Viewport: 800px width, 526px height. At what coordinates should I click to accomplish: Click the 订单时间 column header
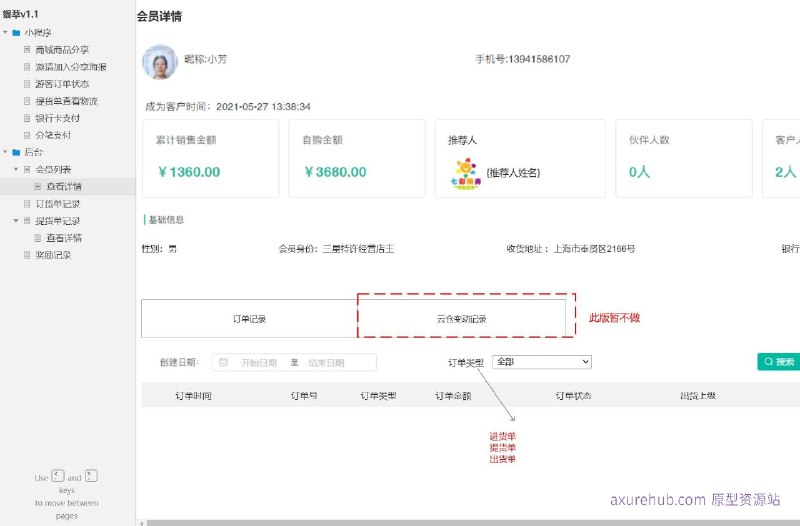click(x=193, y=395)
